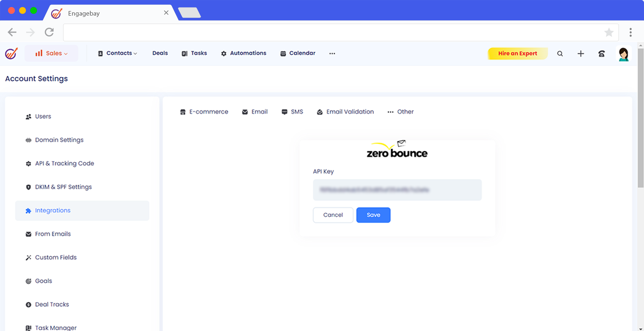This screenshot has height=331, width=644.
Task: Focus the API Key input field
Action: [x=397, y=190]
